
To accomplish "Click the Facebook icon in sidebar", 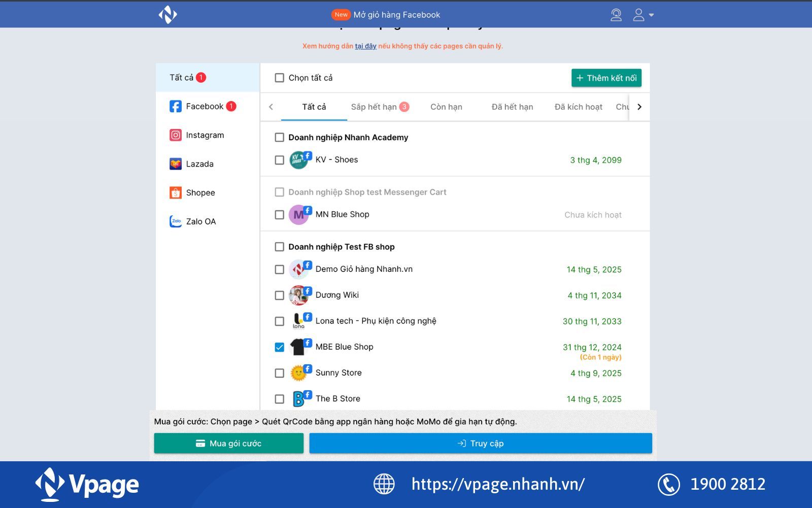I will pyautogui.click(x=176, y=106).
